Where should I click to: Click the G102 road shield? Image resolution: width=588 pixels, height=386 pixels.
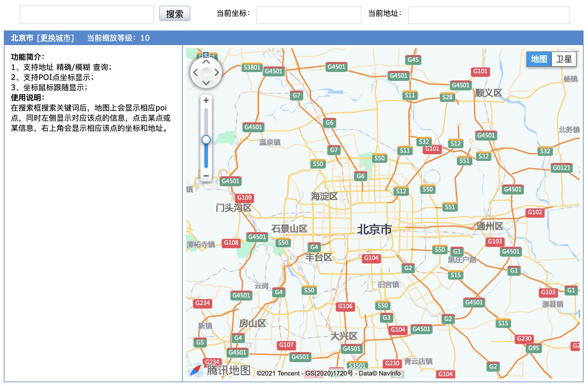pyautogui.click(x=535, y=212)
